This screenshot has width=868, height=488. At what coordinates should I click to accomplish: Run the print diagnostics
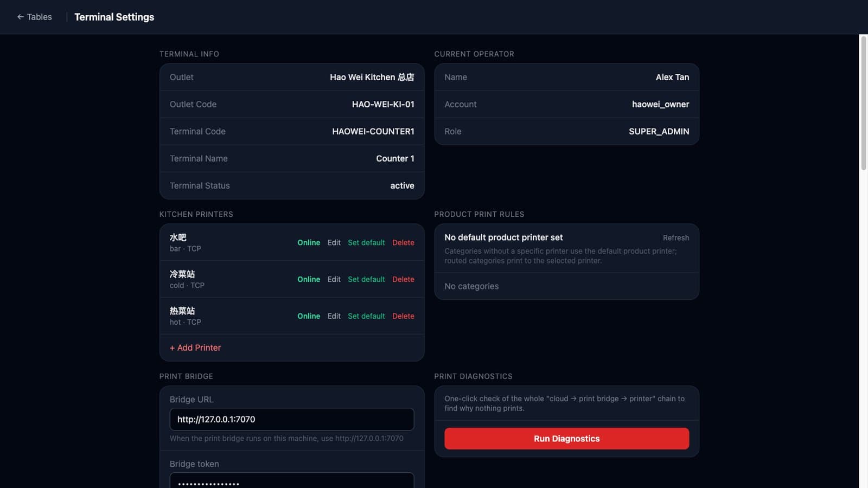[x=567, y=439]
